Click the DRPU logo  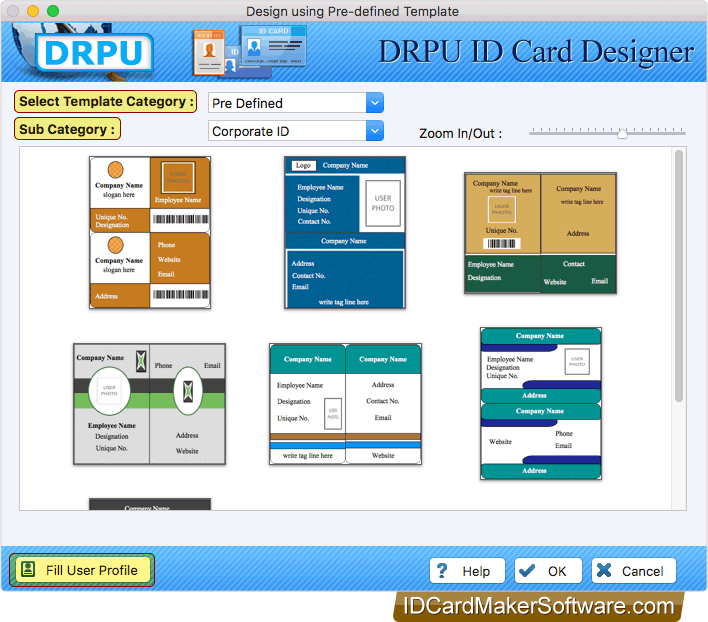(x=95, y=53)
